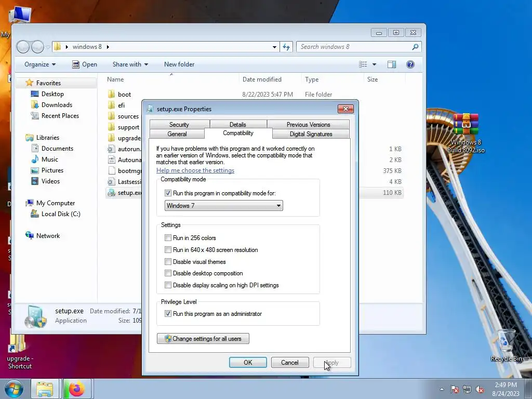Click the muted volume tray icon
Viewport: 532px width, 399px height.
coord(480,390)
